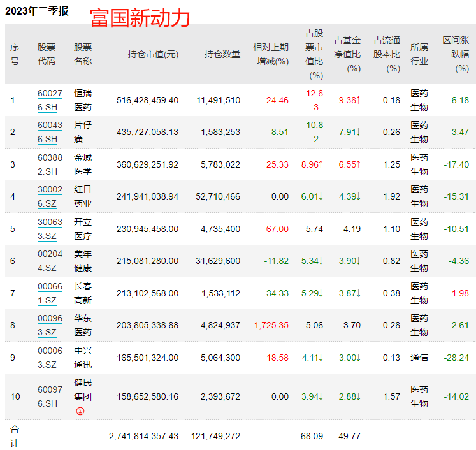Click holding quantity 4,735,400
The width and height of the screenshot is (476, 450).
point(220,229)
